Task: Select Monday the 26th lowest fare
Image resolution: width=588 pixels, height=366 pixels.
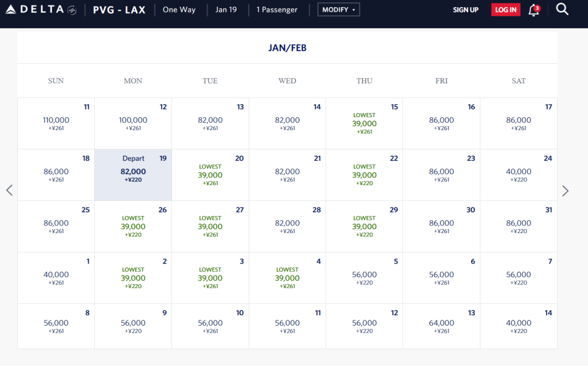Action: coord(133,227)
